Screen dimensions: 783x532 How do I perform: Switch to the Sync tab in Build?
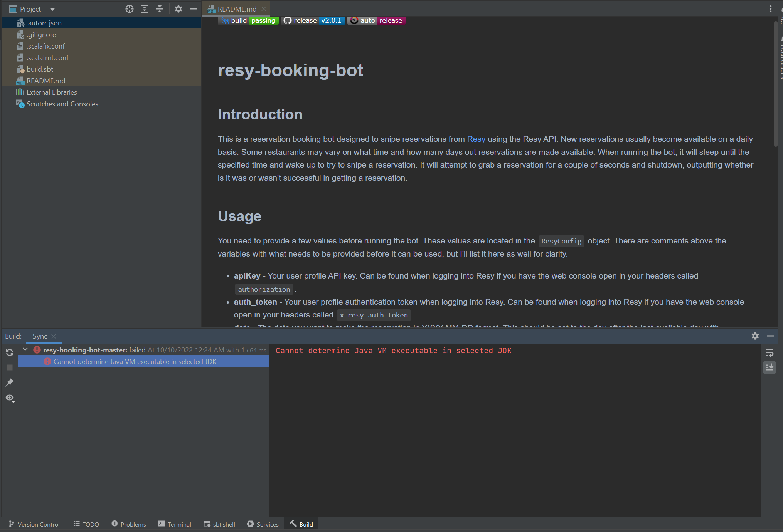click(39, 336)
